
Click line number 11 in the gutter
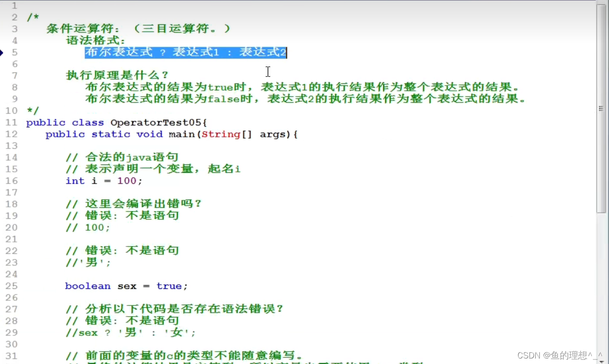coord(12,123)
